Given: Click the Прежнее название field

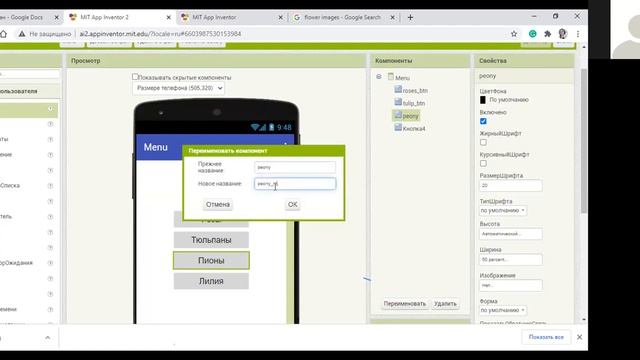Looking at the screenshot, I should 295,167.
